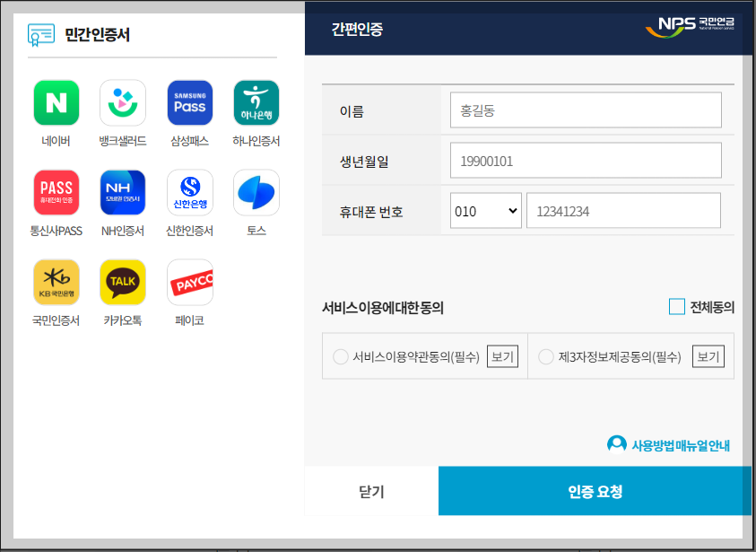
Task: Click the 민간인증서 certificate header icon
Action: click(x=41, y=35)
